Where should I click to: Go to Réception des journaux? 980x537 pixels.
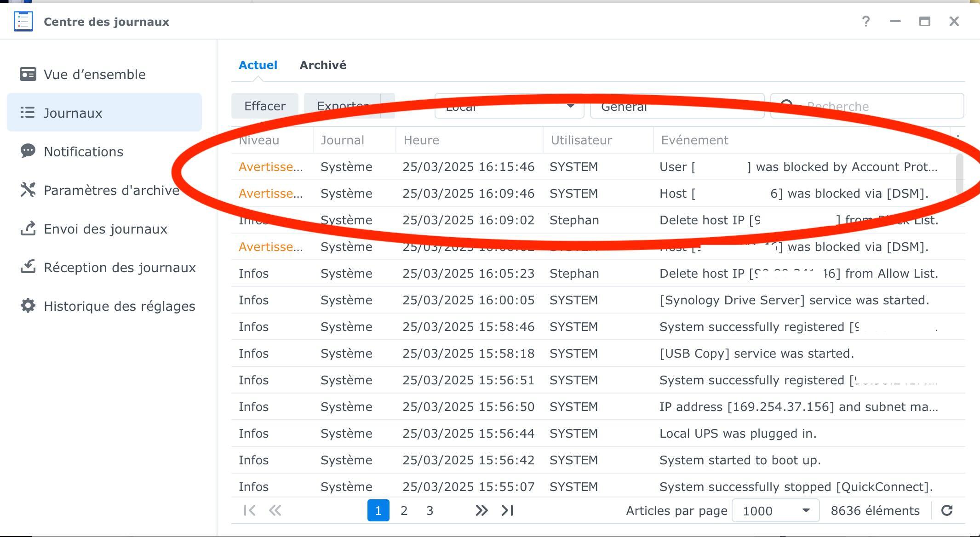point(119,268)
